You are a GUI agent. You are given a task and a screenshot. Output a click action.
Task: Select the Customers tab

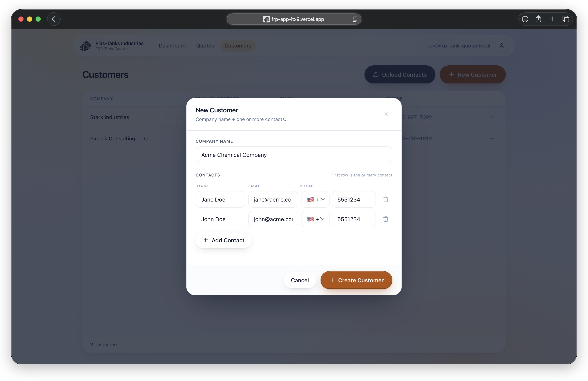pos(238,46)
